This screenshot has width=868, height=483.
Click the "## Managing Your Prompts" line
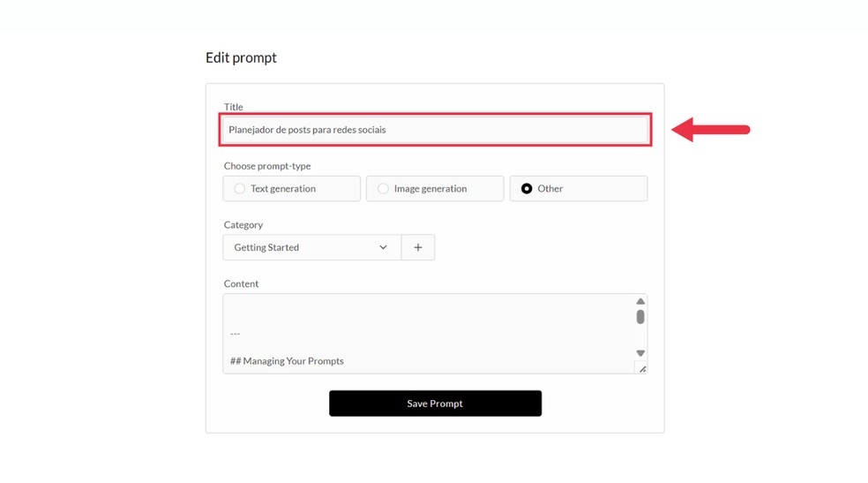(x=287, y=360)
